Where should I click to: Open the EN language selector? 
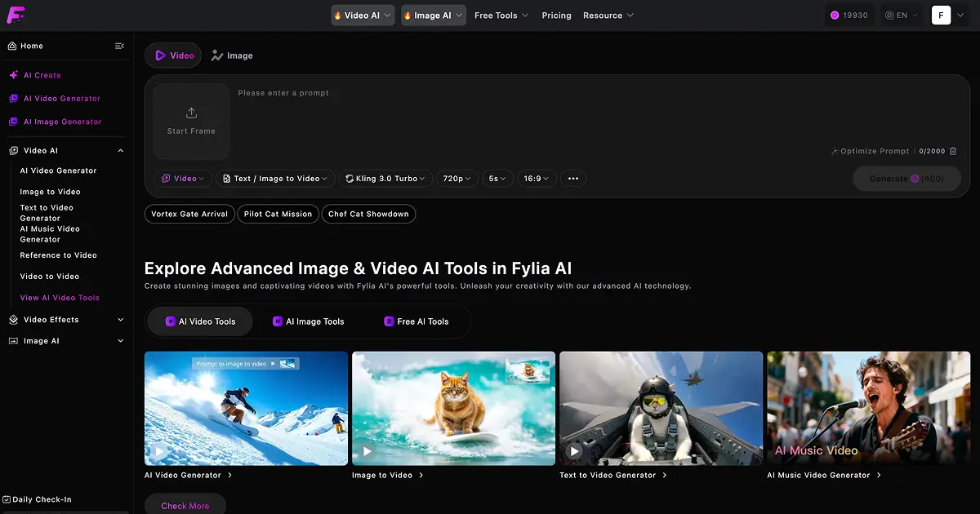tap(902, 16)
